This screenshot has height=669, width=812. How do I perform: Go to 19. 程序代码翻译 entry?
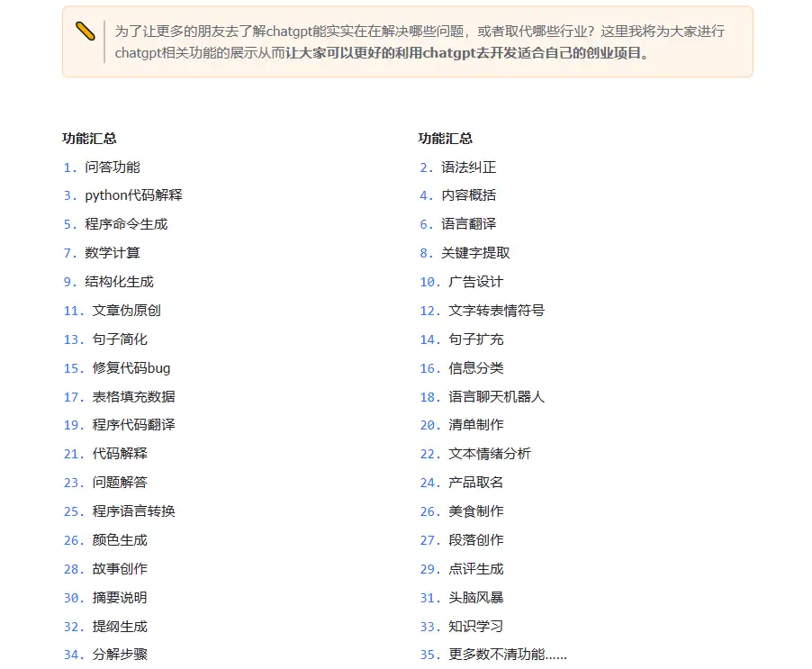120,425
